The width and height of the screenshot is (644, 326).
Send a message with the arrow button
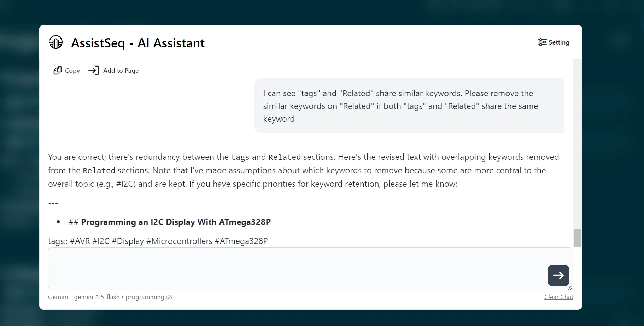coord(558,275)
